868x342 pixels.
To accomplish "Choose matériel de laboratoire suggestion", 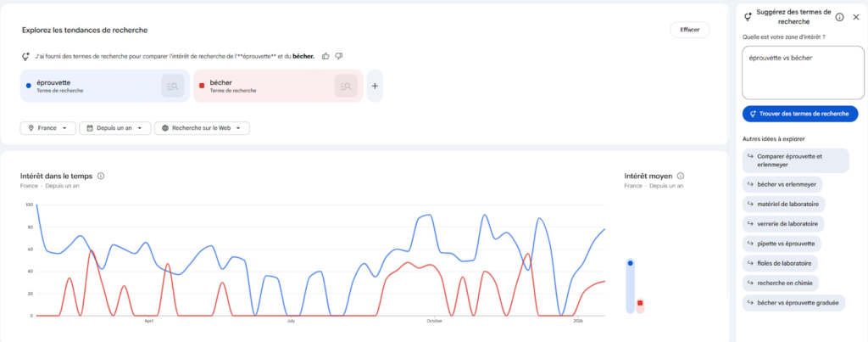I will coord(784,204).
